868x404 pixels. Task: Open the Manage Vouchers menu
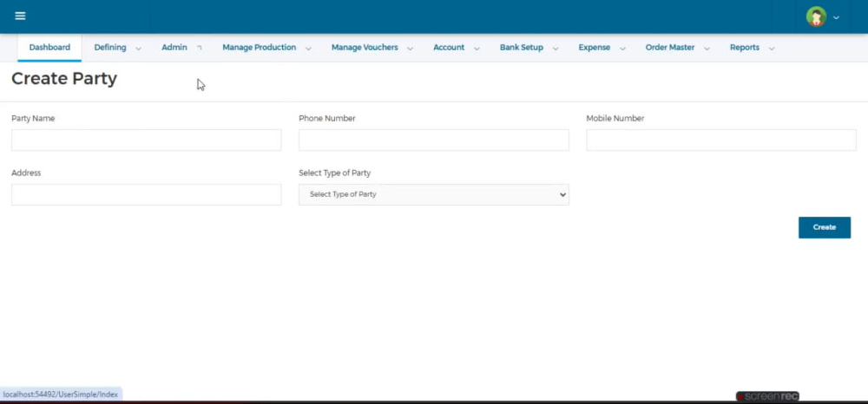pos(365,48)
